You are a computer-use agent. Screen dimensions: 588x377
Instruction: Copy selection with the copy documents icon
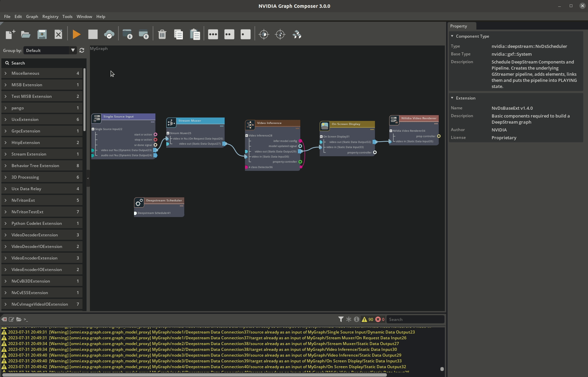(178, 34)
